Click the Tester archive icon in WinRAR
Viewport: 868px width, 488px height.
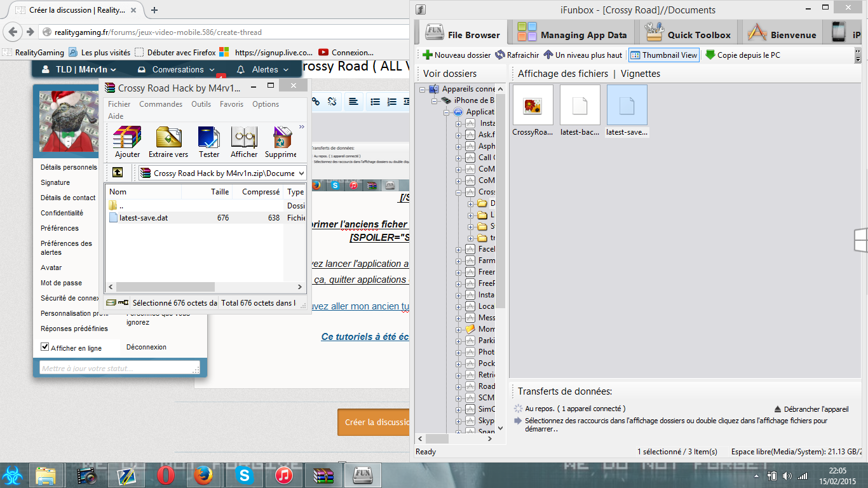(209, 142)
